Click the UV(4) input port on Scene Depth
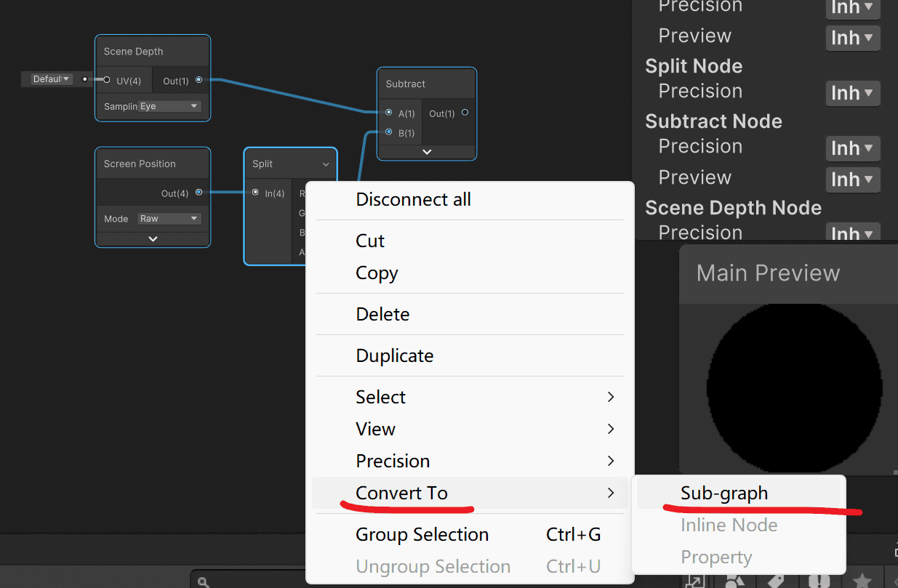The width and height of the screenshot is (898, 588). click(107, 80)
